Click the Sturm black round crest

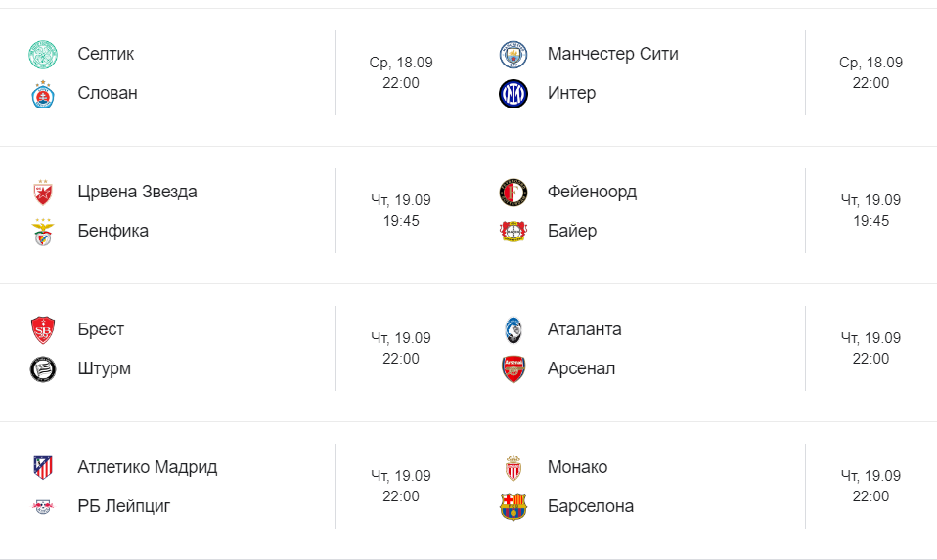(x=43, y=369)
